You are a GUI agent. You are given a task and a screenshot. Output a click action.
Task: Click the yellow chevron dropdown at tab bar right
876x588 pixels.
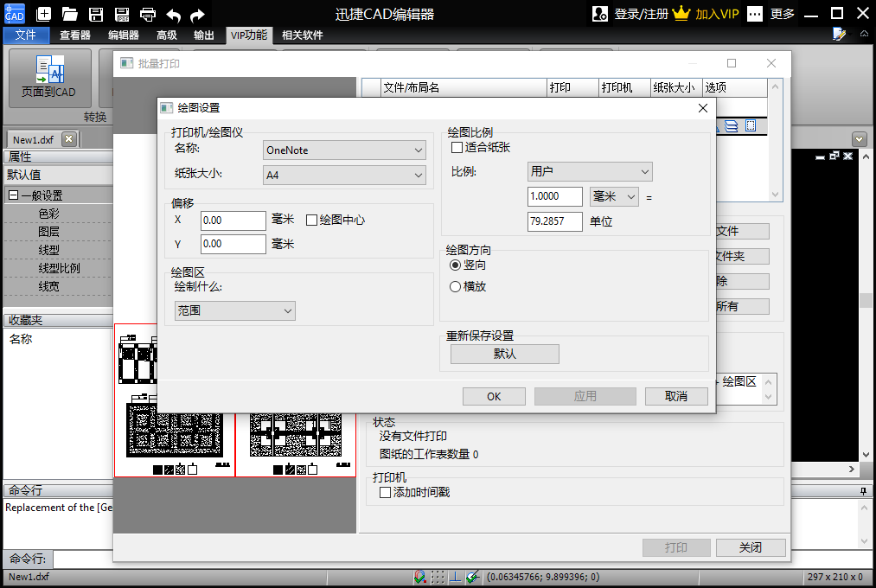860,139
